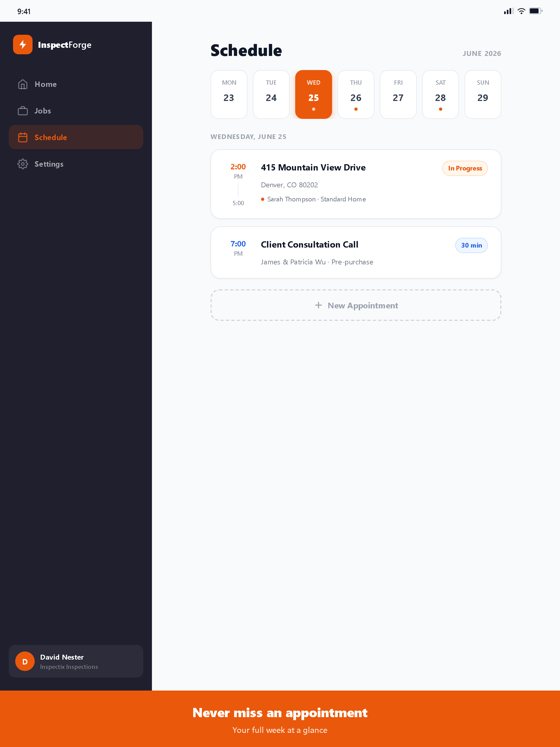The image size is (560, 747).
Task: Tap the cellular signal icon
Action: pos(508,11)
